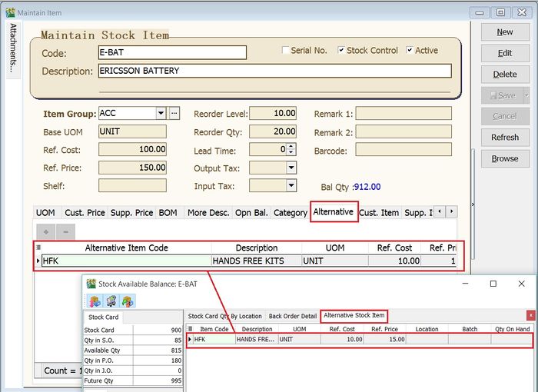
Task: Click the red close icon beside Alternative Stock Item
Action: click(530, 315)
